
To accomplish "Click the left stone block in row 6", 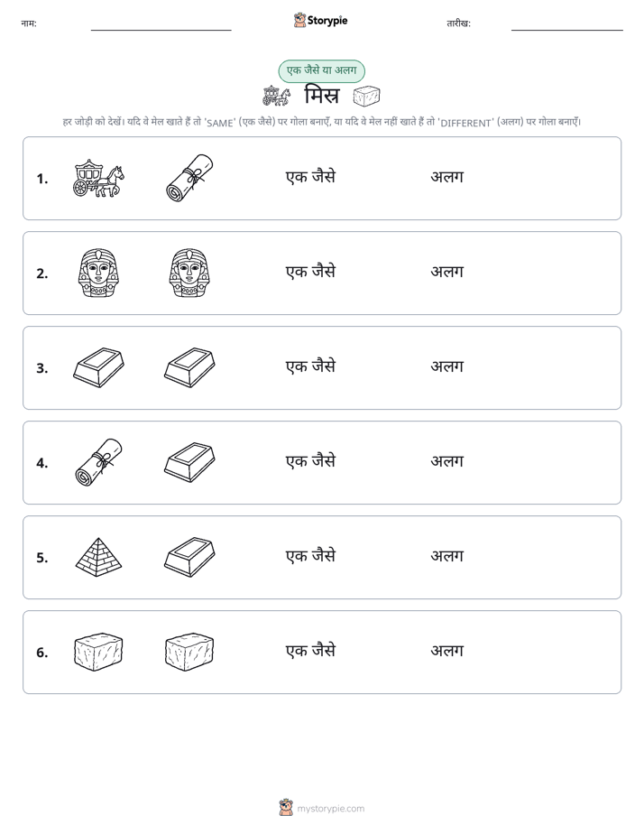I will tap(98, 652).
